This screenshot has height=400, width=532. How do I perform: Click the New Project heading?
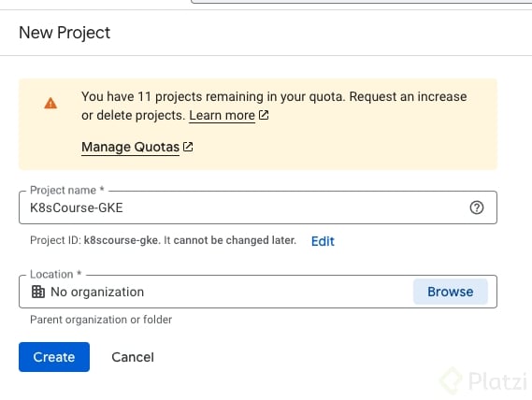coord(65,33)
